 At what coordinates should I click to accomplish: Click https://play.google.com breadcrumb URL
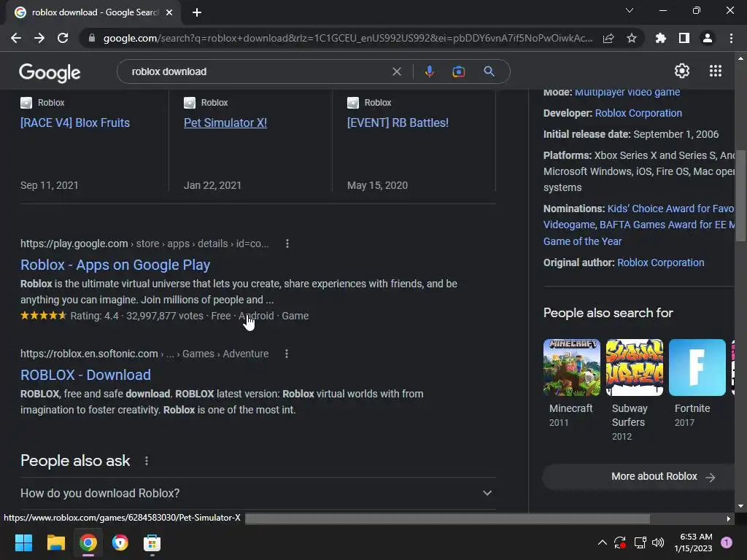(74, 244)
